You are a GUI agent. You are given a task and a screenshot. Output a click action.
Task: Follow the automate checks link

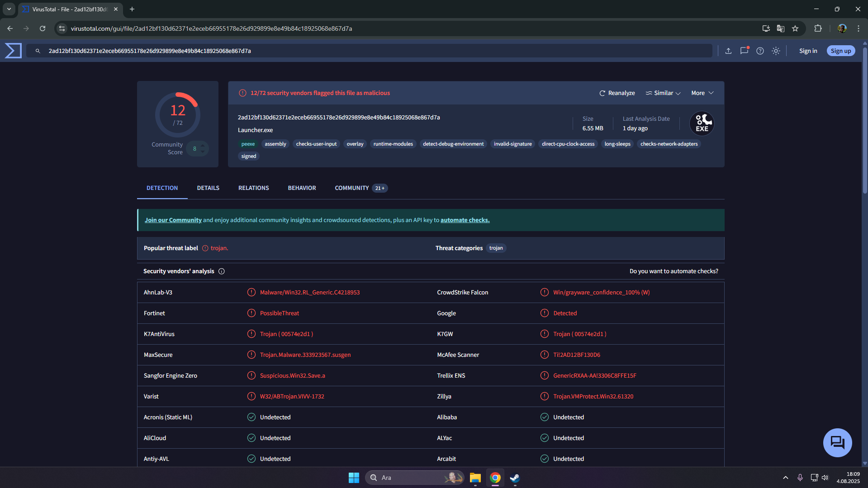(x=465, y=220)
